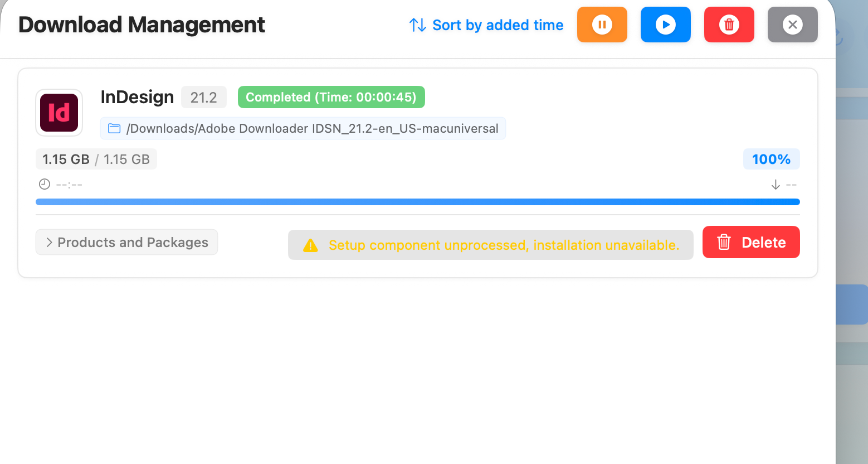Click the green Completed status badge
Image resolution: width=868 pixels, height=464 pixels.
click(331, 97)
